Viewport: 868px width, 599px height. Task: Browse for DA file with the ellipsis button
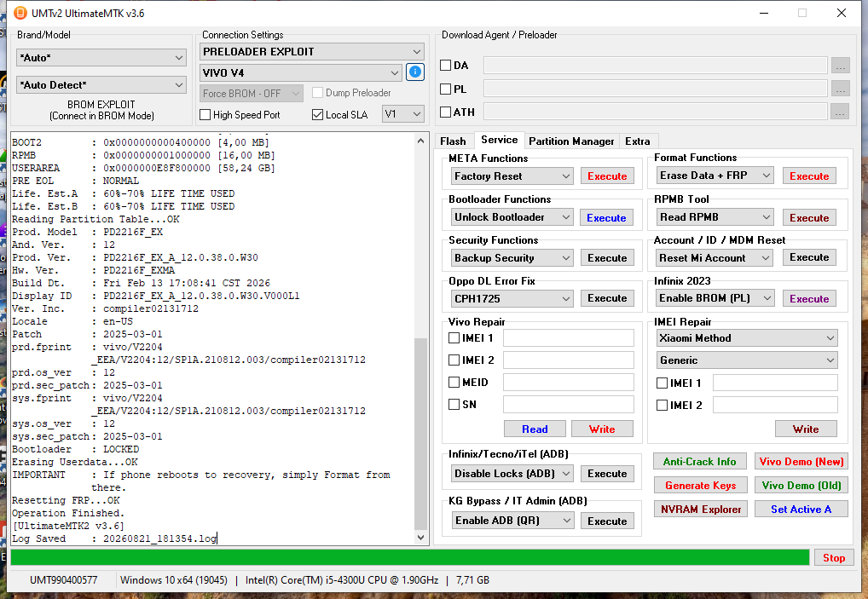click(x=840, y=66)
